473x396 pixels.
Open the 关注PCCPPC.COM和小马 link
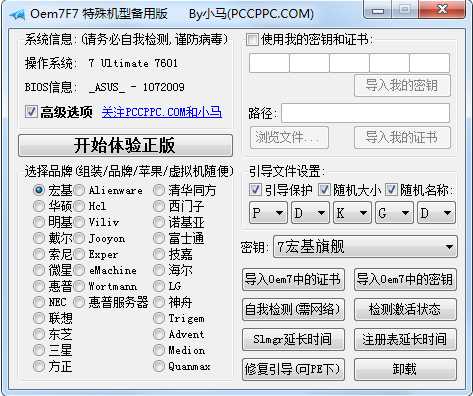tap(161, 112)
